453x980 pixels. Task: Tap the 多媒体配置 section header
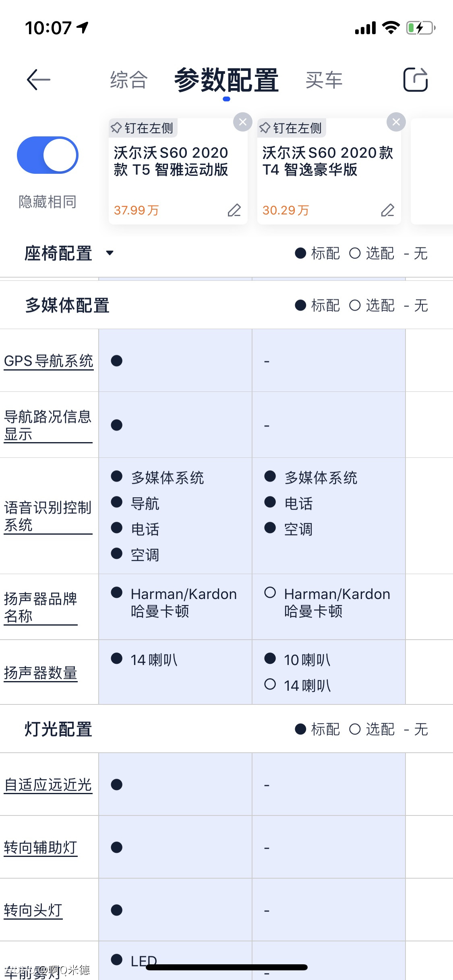[x=67, y=305]
